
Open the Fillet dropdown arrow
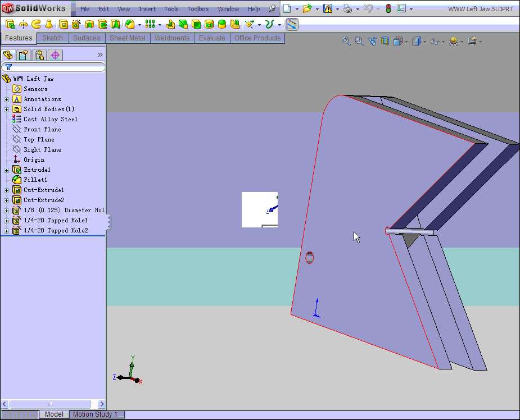coord(139,25)
